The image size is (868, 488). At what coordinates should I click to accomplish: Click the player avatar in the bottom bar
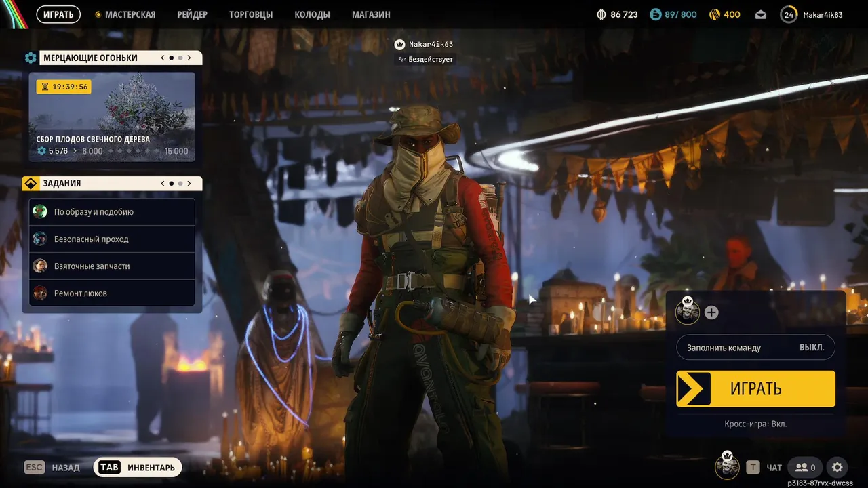point(728,466)
